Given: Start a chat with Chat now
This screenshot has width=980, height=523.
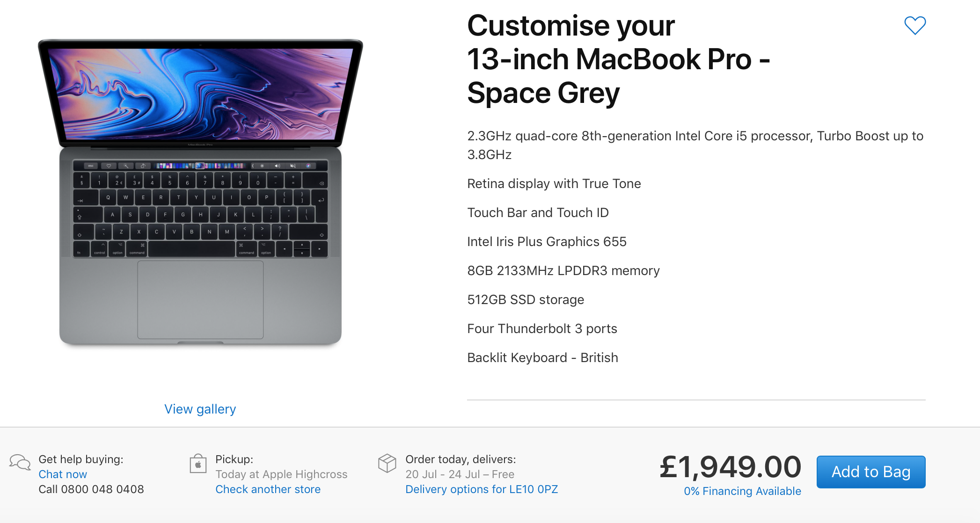Looking at the screenshot, I should [63, 474].
